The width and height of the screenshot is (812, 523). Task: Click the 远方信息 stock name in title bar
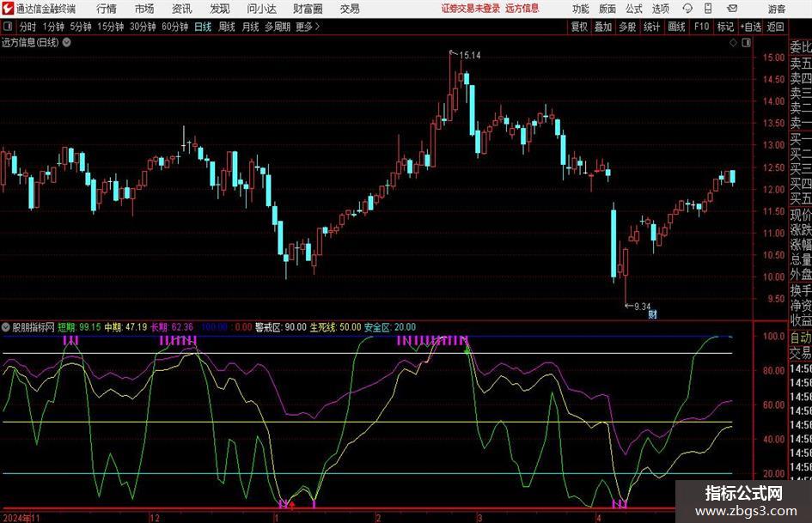point(522,9)
